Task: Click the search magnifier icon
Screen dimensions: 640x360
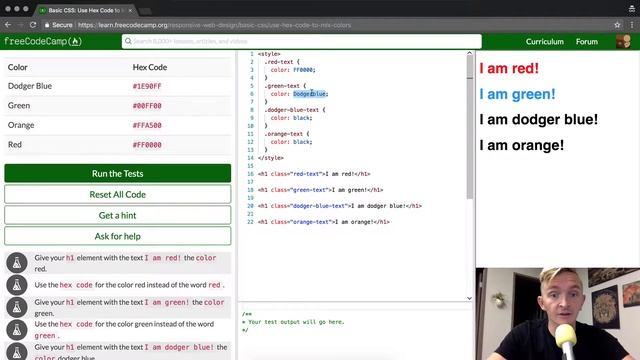Action: 128,41
